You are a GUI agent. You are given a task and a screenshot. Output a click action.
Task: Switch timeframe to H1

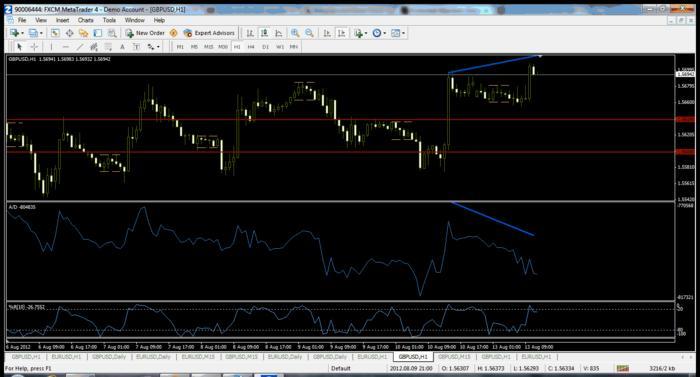tap(237, 46)
